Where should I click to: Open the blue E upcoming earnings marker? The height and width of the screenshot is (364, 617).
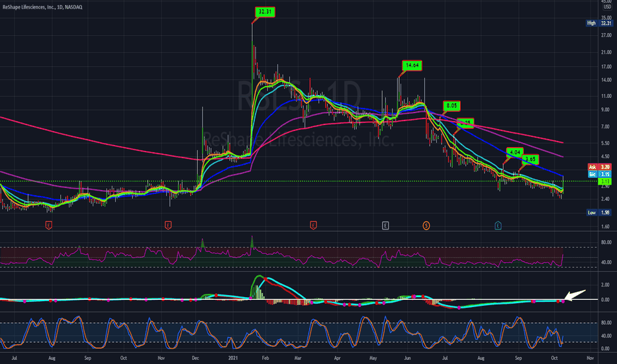[x=498, y=226]
